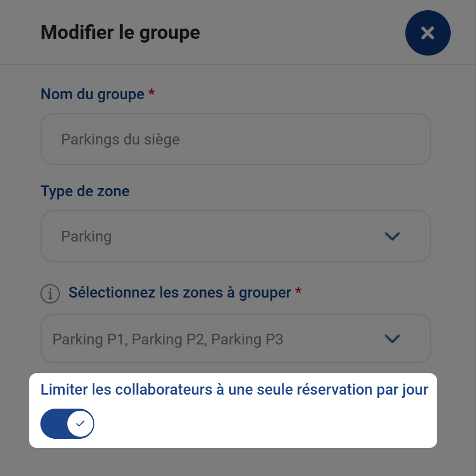The image size is (476, 476).
Task: Click inside the Parkings du siège input field
Action: pyautogui.click(x=236, y=139)
